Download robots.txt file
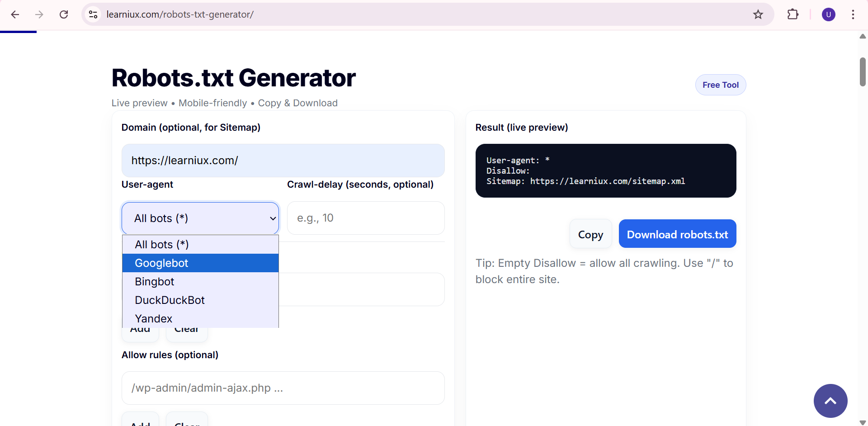868x426 pixels. [677, 234]
